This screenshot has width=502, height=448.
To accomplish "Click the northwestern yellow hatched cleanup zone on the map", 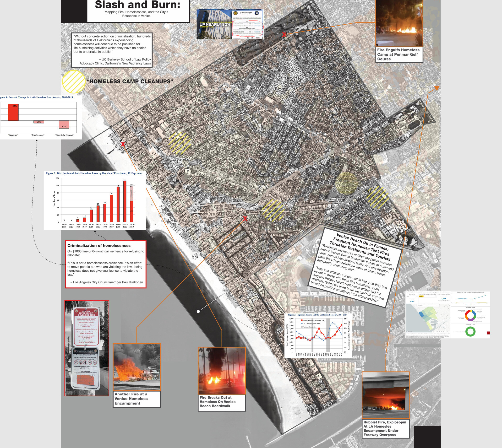I will (180, 143).
